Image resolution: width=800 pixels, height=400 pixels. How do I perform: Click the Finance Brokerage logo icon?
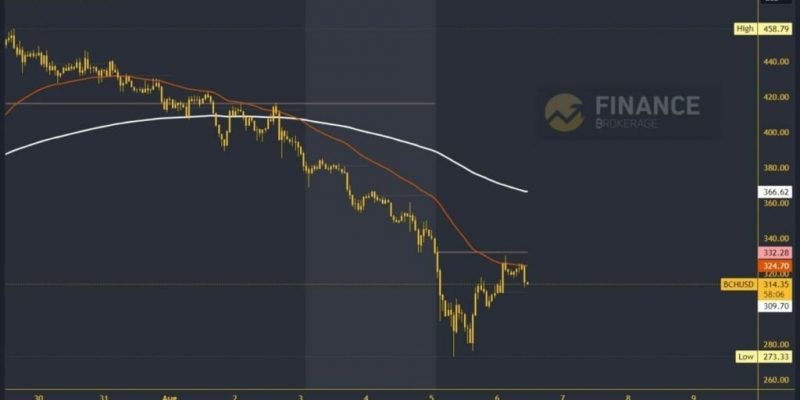click(564, 112)
